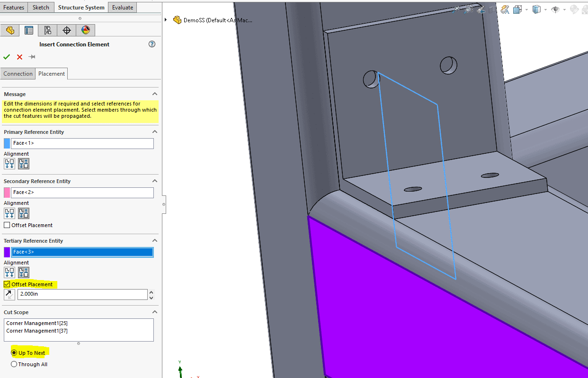Collapse the Cut Scope section
Image resolution: width=588 pixels, height=378 pixels.
pos(154,312)
